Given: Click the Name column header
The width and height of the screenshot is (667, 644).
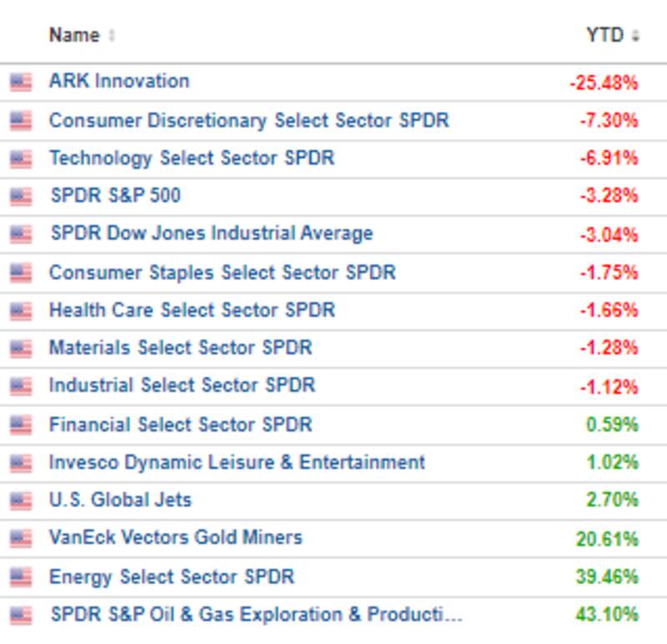Looking at the screenshot, I should point(73,35).
